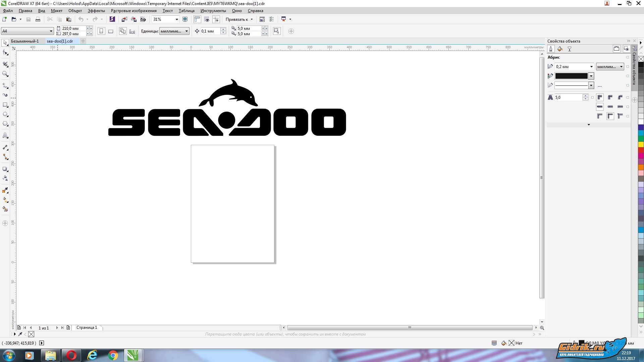The height and width of the screenshot is (362, 644).
Task: Open the zoom level 31% dropdown
Action: (x=177, y=19)
